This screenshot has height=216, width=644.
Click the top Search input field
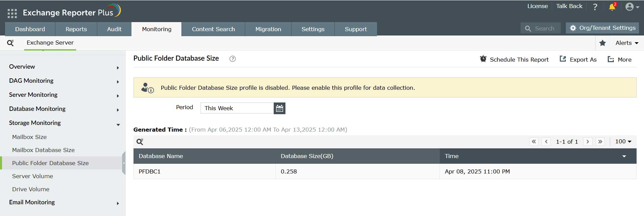coord(544,28)
